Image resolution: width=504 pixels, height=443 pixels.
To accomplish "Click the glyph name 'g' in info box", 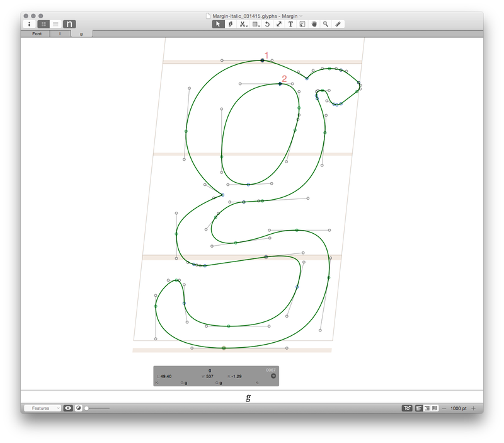I will pyautogui.click(x=210, y=371).
